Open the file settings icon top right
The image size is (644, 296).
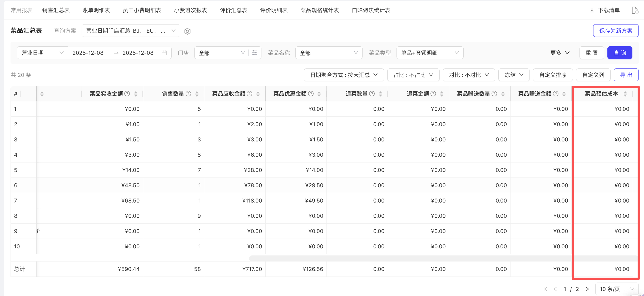(635, 10)
